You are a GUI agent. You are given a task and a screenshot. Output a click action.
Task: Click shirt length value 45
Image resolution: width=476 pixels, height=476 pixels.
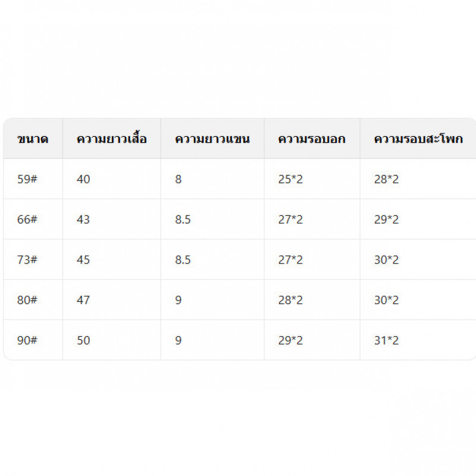(83, 260)
